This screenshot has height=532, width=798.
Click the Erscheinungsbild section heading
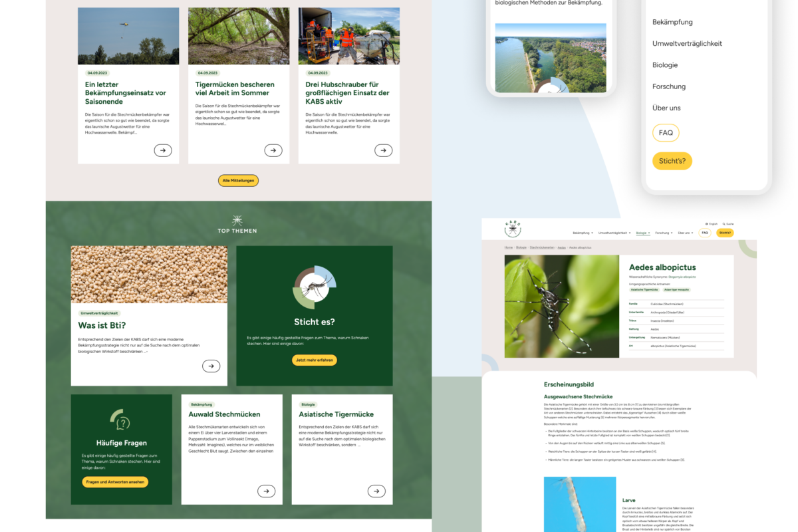[x=569, y=384]
